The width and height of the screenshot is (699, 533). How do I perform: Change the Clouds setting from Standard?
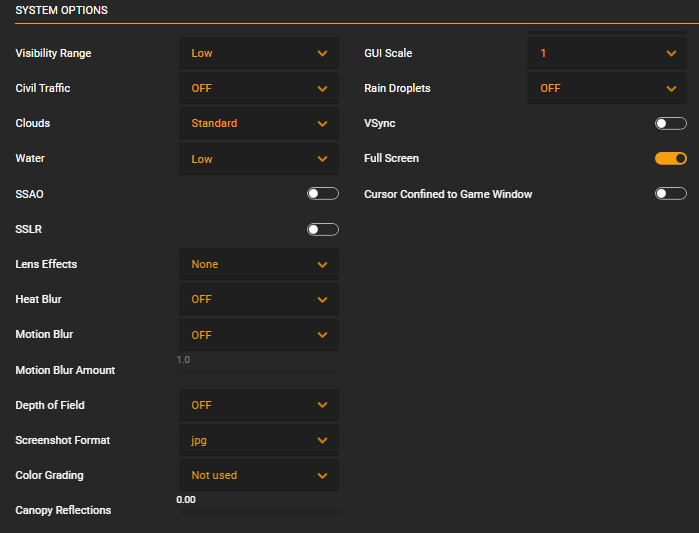pos(259,123)
